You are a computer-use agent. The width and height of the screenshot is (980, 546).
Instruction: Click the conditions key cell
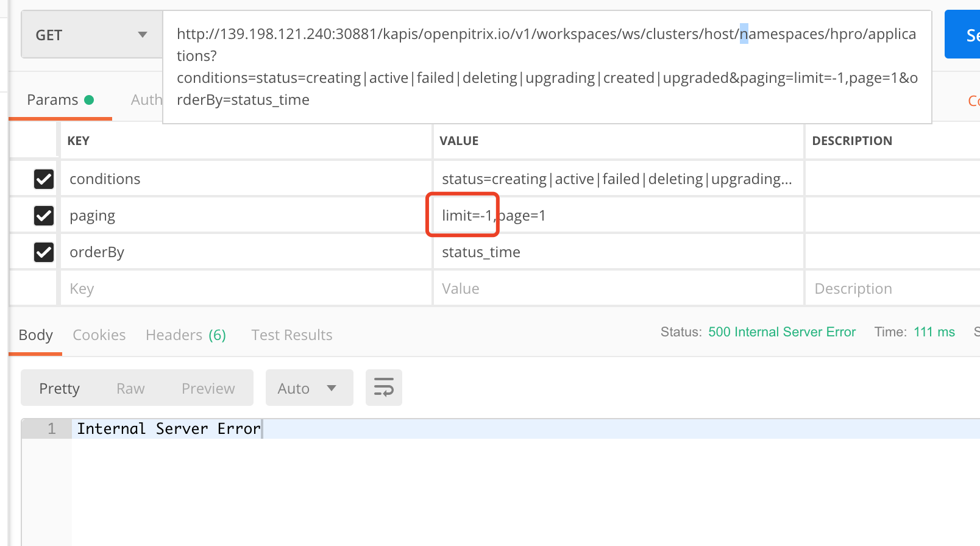(246, 179)
